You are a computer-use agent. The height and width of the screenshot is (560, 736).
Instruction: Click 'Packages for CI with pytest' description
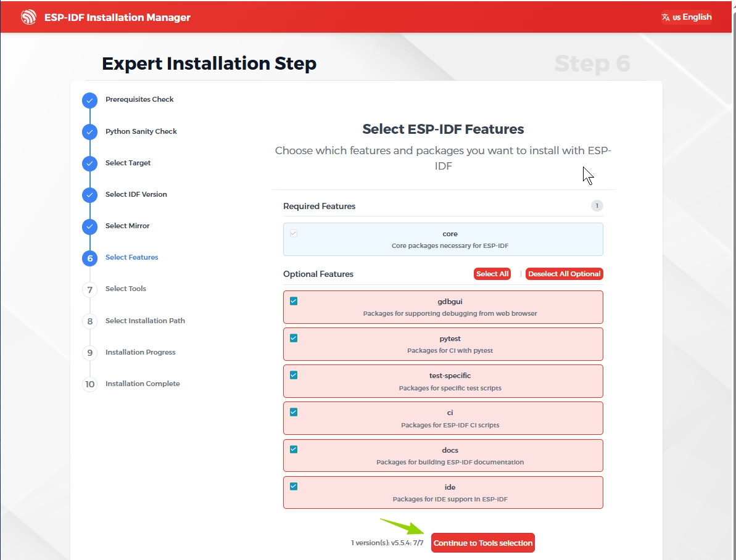tap(450, 351)
